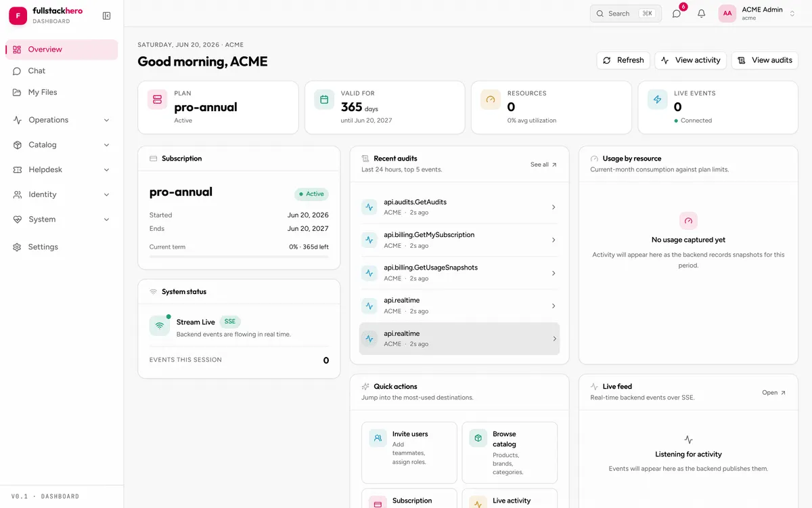Collapse the sidebar with the panel icon

point(106,16)
